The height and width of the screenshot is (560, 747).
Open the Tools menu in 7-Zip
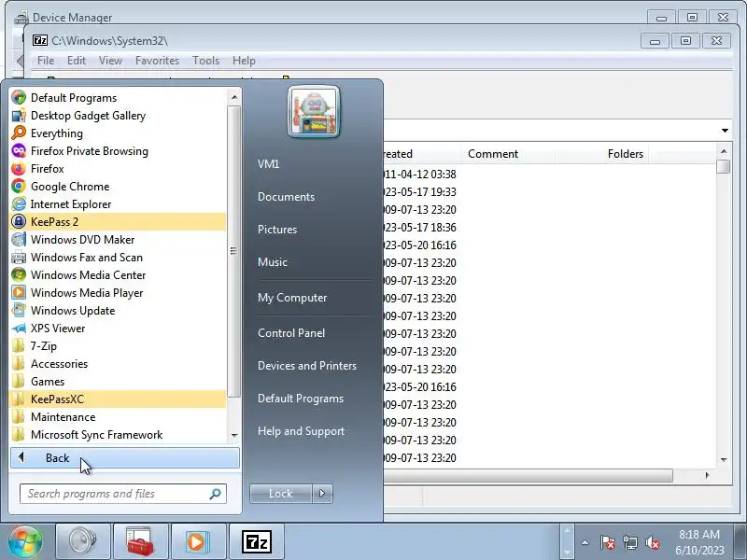[x=205, y=61]
